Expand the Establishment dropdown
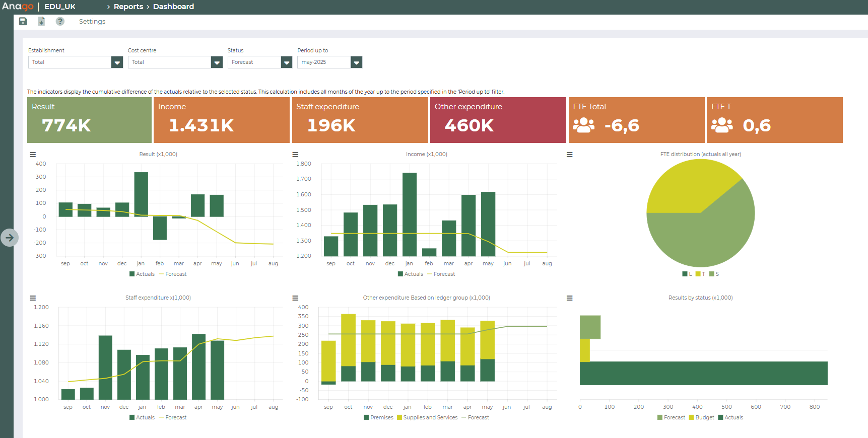Viewport: 868px width, 438px height. (117, 62)
